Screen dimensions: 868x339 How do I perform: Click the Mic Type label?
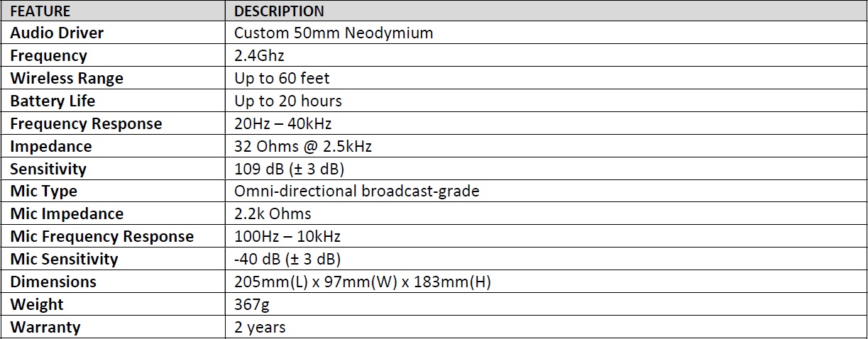click(44, 191)
